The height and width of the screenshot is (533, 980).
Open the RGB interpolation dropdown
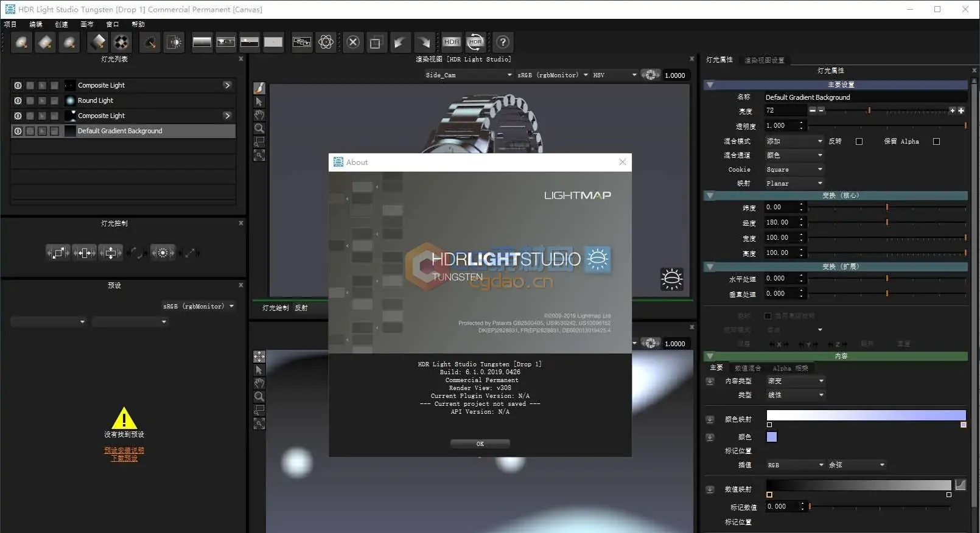(x=796, y=465)
